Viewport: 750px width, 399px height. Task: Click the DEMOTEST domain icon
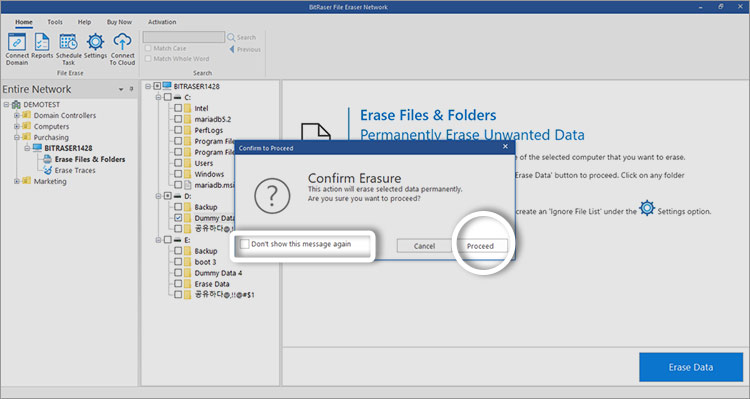(x=16, y=104)
